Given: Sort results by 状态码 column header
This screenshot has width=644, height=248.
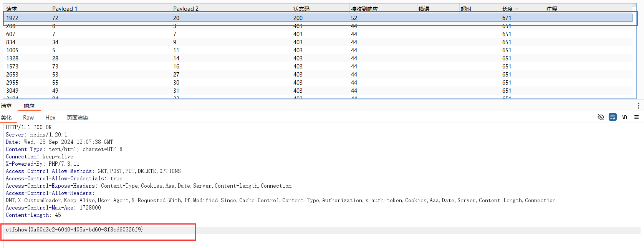Looking at the screenshot, I should pos(301,9).
